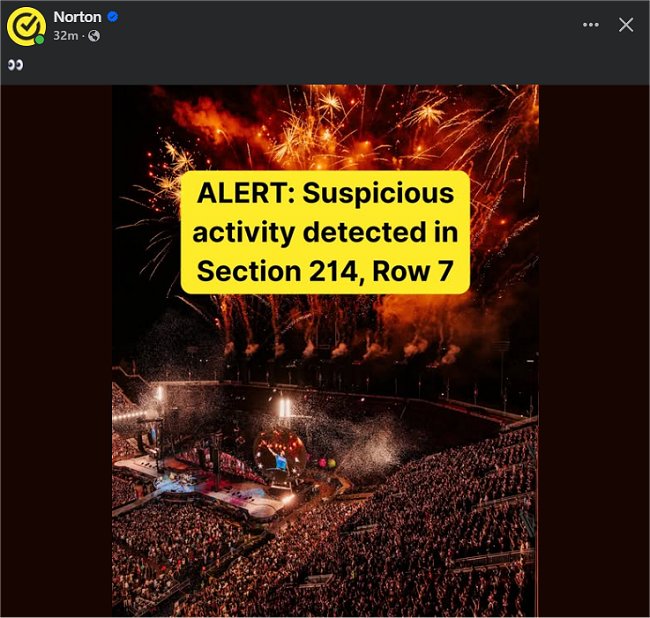This screenshot has width=650, height=618.
Task: Click the 'Section 214, Row 7' text line
Action: coord(325,271)
